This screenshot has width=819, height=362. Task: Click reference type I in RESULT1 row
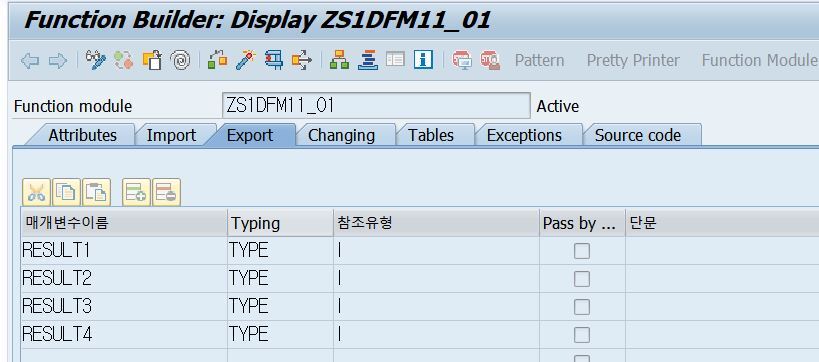click(436, 251)
